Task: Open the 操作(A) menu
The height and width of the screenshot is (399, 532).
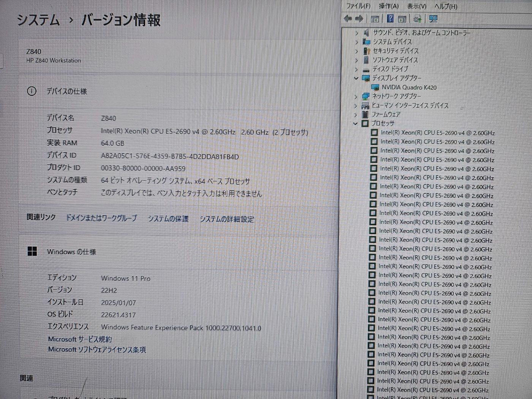Action: pyautogui.click(x=389, y=6)
